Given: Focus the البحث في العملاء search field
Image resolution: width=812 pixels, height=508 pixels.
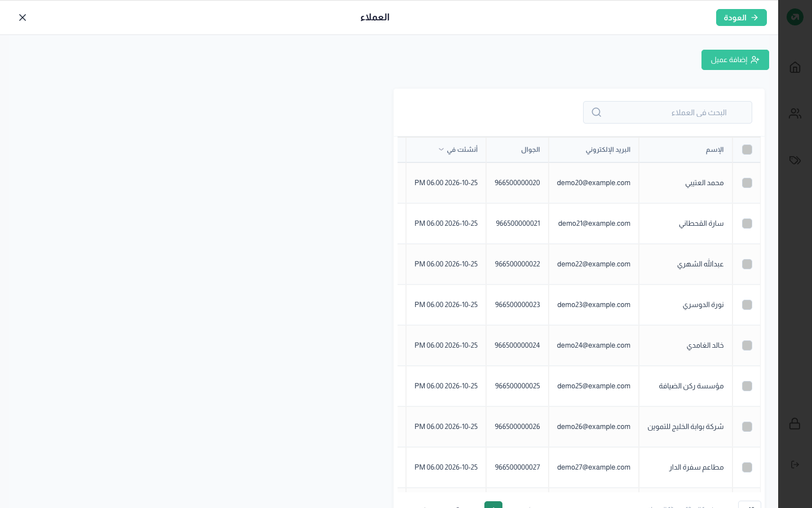Looking at the screenshot, I should pos(668,112).
